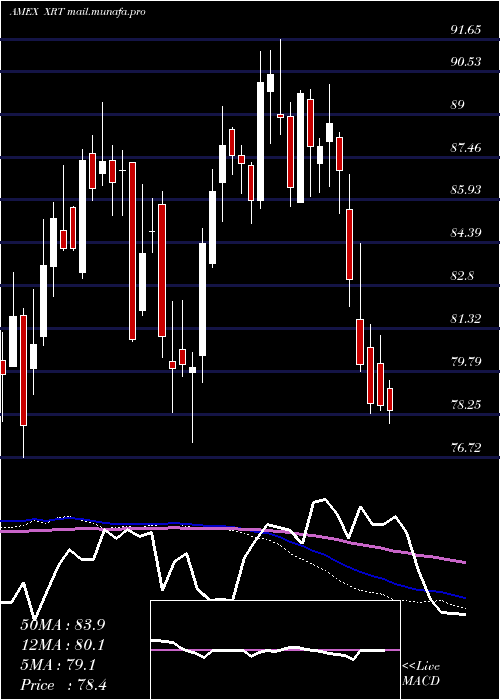Click the 78.25 price axis label
The height and width of the screenshot is (700, 500).
[x=466, y=405]
